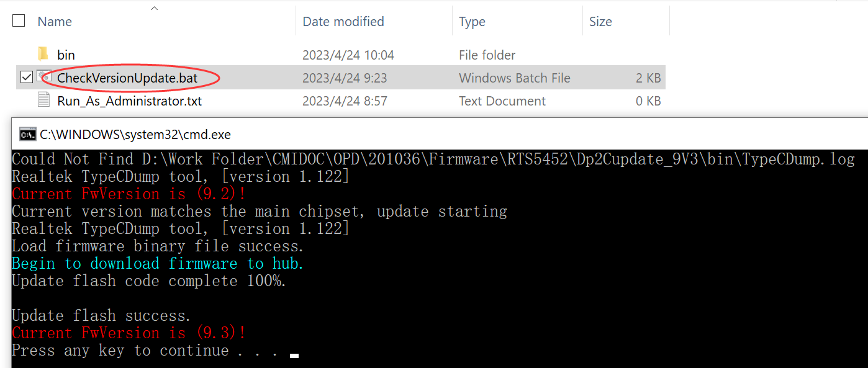
Task: Click the "Text Document" type cell
Action: click(502, 101)
